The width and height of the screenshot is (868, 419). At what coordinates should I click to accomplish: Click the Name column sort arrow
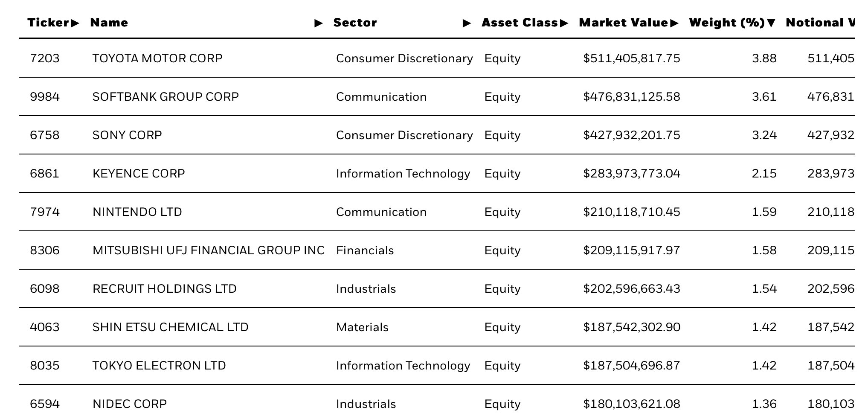click(318, 23)
